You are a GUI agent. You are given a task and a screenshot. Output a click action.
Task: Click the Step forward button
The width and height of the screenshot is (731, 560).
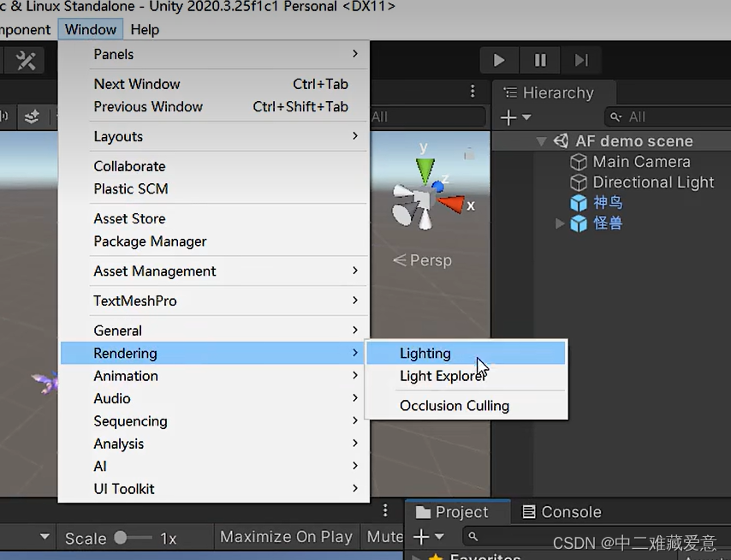click(581, 60)
